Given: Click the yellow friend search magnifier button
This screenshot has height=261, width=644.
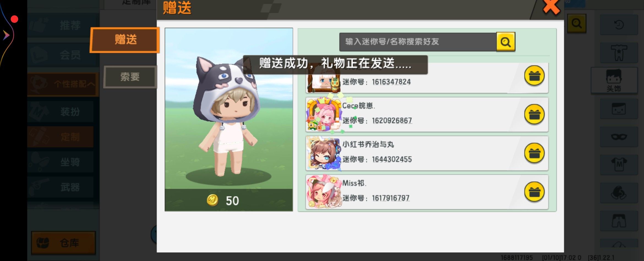Looking at the screenshot, I should [x=506, y=42].
